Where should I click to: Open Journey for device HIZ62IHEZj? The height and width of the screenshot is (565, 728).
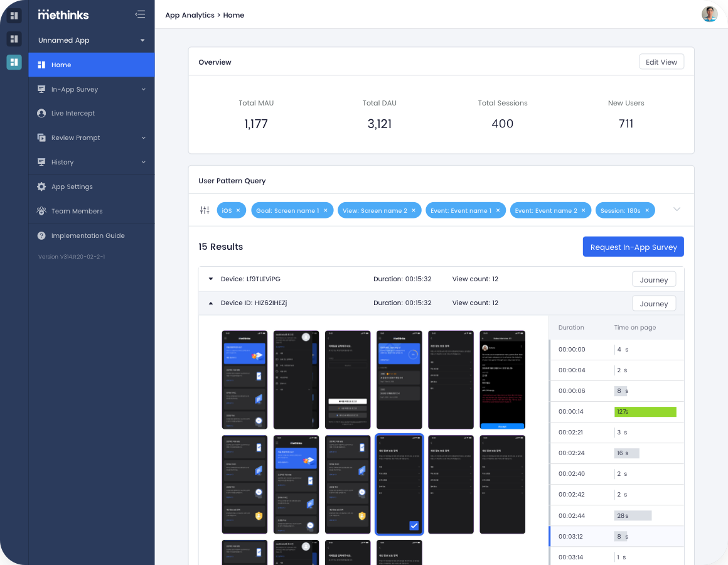pyautogui.click(x=654, y=304)
